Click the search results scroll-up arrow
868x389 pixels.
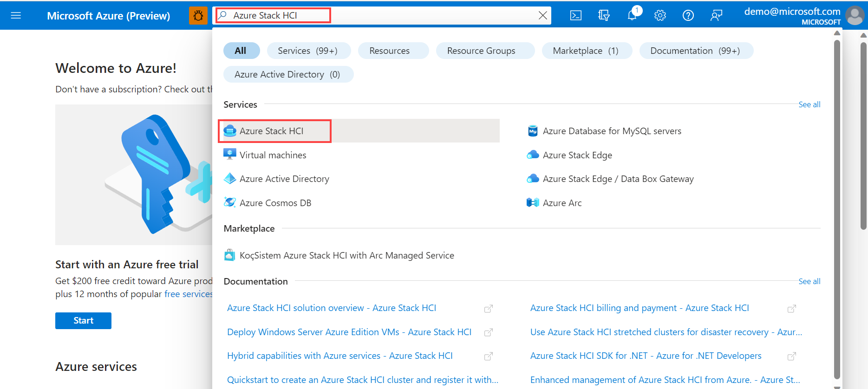pyautogui.click(x=837, y=33)
